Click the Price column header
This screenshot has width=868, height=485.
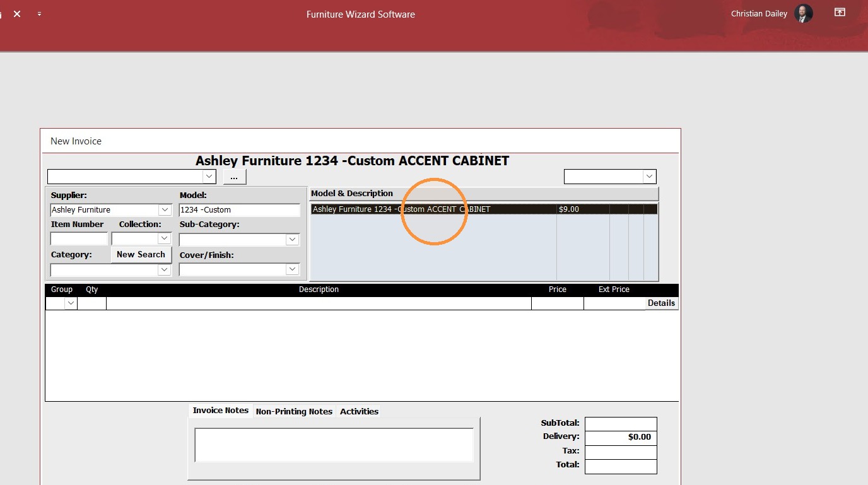(558, 289)
